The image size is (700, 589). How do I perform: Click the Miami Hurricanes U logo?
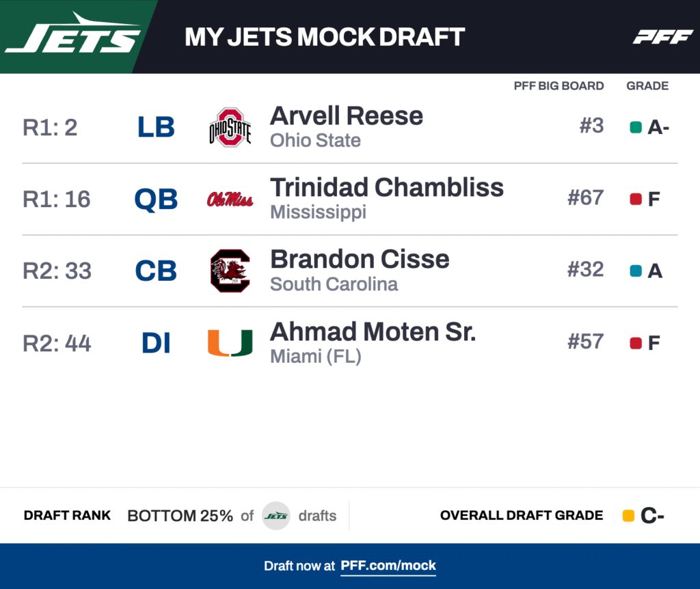click(230, 343)
